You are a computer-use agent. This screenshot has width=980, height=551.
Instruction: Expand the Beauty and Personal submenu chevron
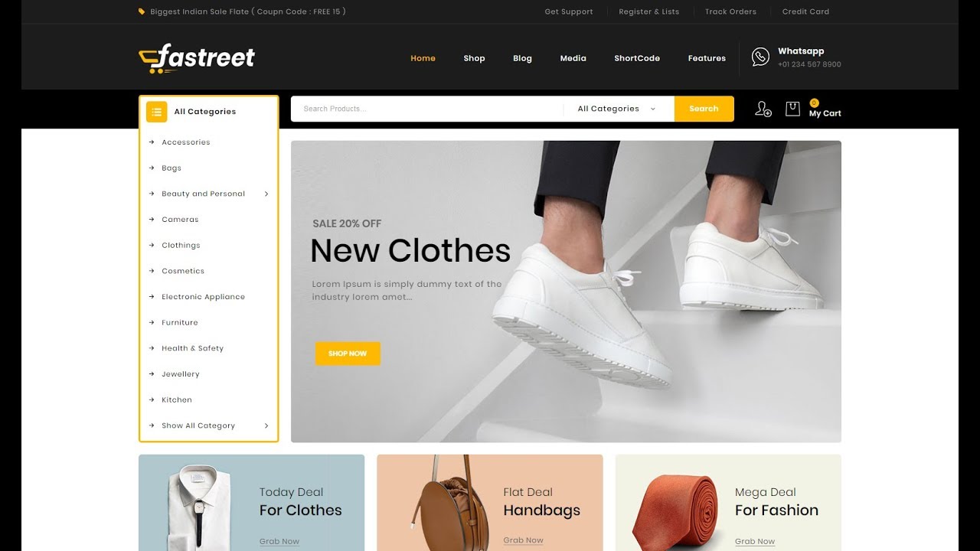pyautogui.click(x=266, y=194)
